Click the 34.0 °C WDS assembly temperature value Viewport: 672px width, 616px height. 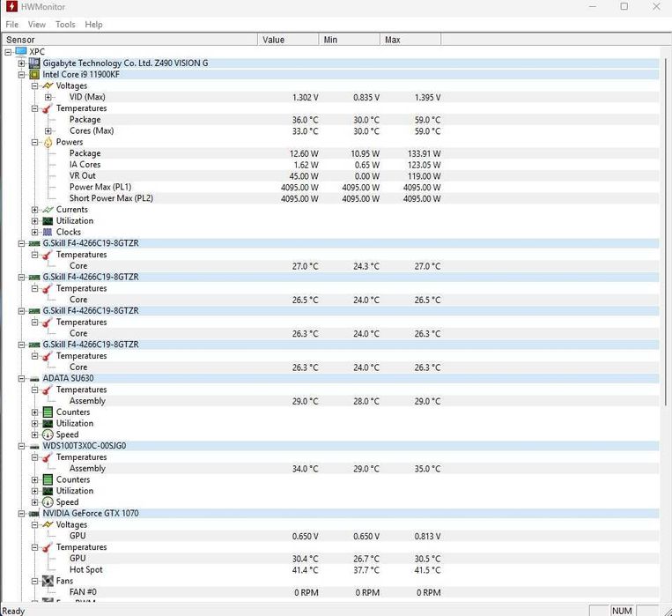click(305, 469)
